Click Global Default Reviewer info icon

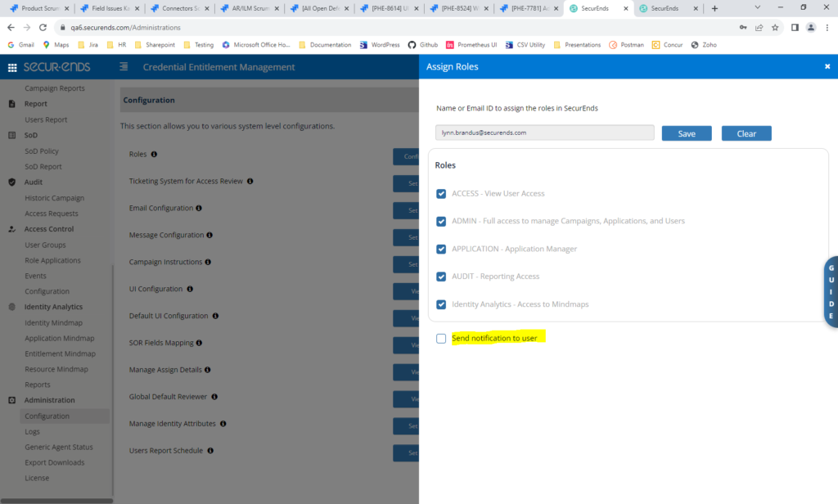click(214, 397)
